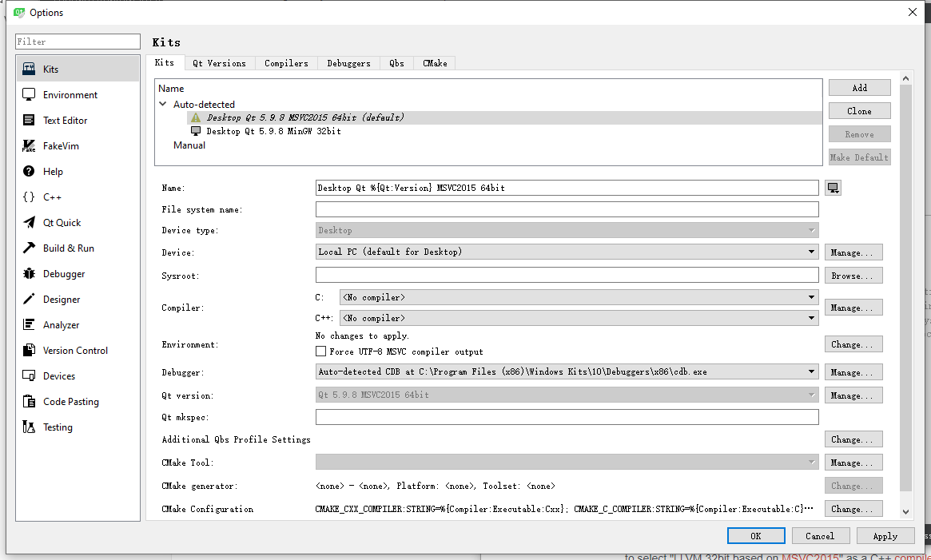Click the Qt mkspec input field
Viewport: 931px width, 560px height.
click(567, 417)
